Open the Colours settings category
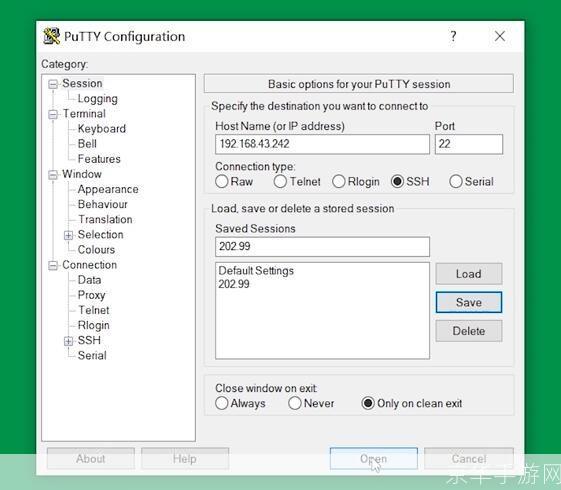The image size is (561, 490). [x=96, y=250]
